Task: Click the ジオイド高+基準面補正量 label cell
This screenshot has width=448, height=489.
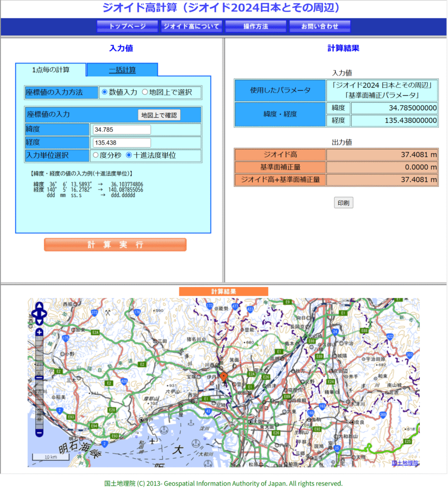Action: tap(280, 180)
